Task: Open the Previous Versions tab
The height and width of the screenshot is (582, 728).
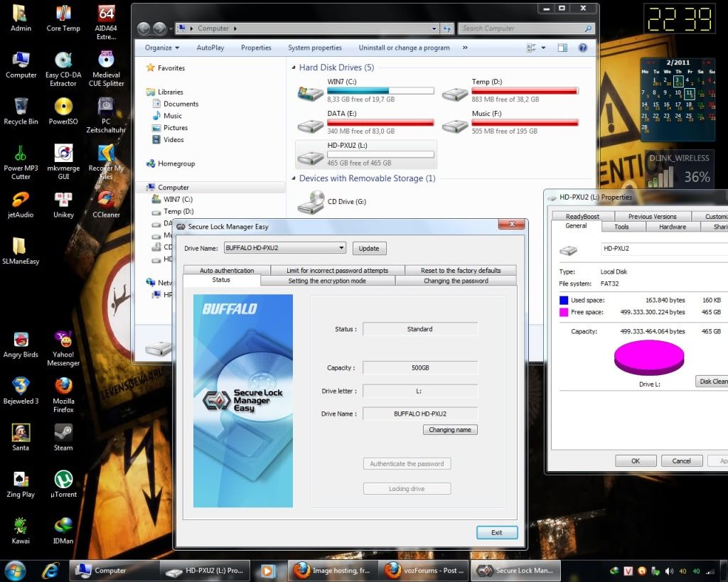Action: [653, 216]
